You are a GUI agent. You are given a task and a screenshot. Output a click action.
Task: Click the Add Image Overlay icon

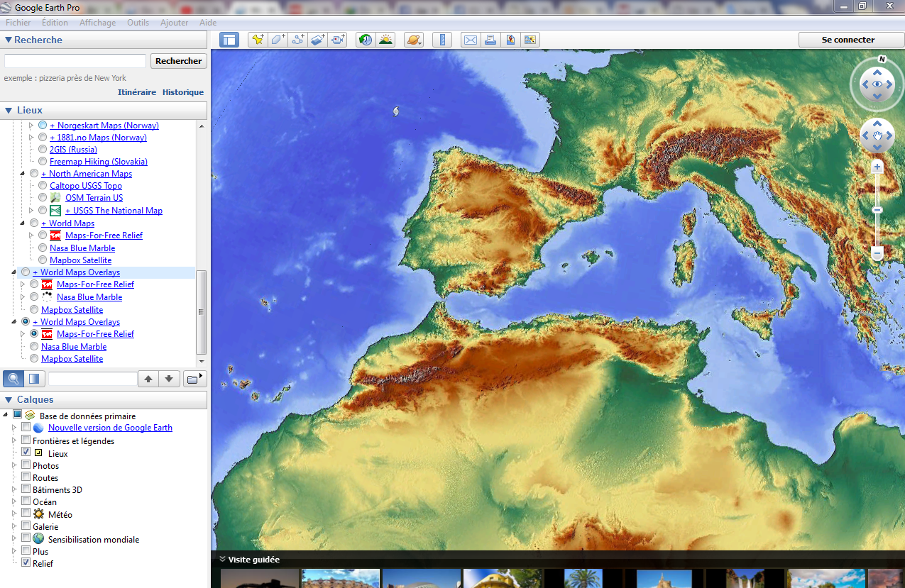[x=317, y=40]
